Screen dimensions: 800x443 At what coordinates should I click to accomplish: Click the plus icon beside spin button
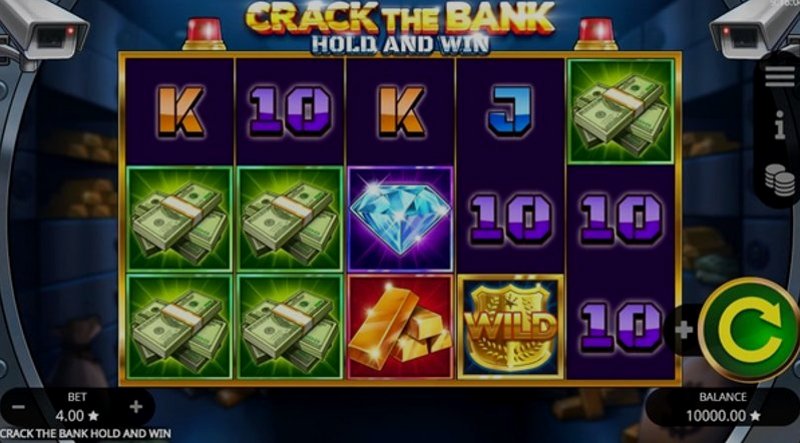point(684,330)
